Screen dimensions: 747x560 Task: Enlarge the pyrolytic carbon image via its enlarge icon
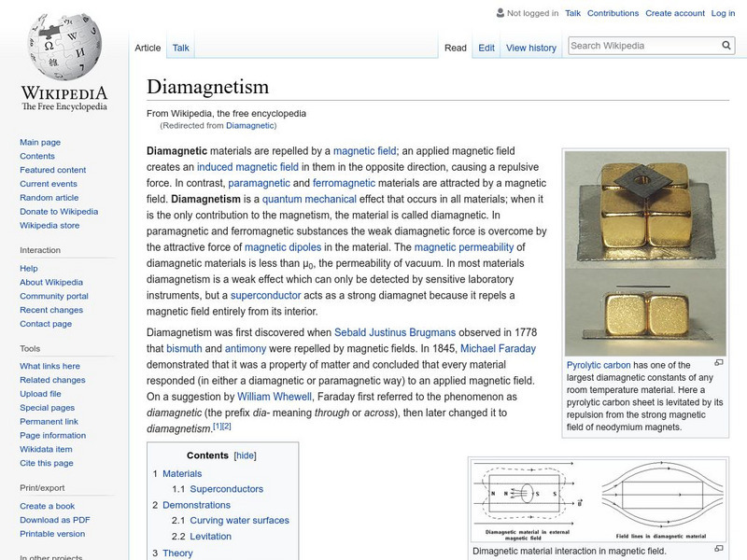tap(719, 363)
